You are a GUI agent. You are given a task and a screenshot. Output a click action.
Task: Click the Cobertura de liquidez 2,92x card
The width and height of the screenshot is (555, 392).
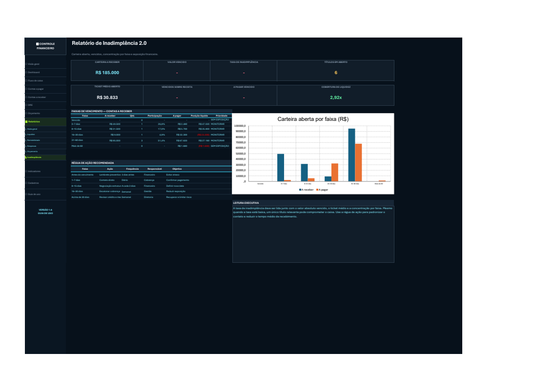335,95
